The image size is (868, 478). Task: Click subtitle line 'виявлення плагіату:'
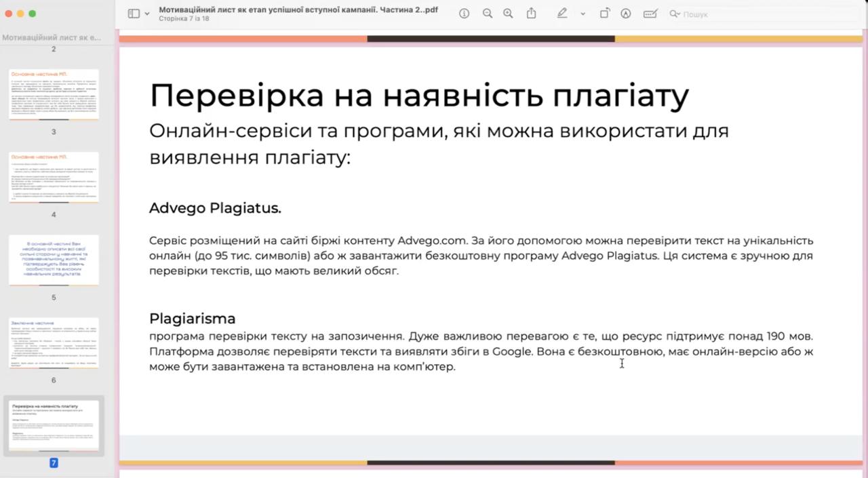250,158
